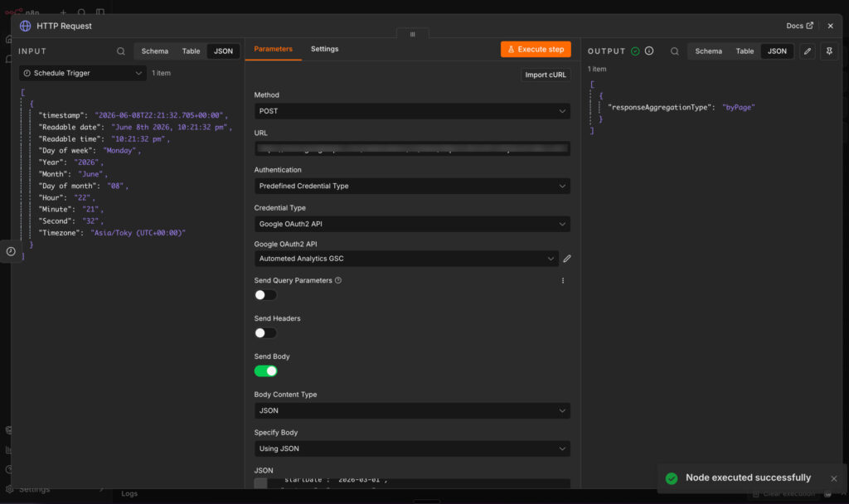Search the output panel data
This screenshot has height=504, width=849.
pos(674,51)
